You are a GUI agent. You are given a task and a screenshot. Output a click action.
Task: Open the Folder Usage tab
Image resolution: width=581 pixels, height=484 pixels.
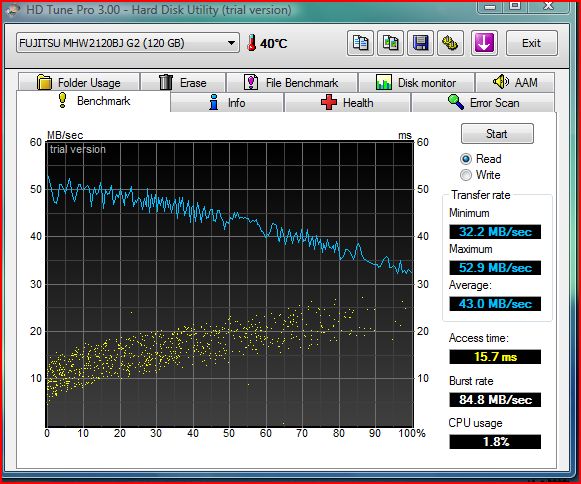click(79, 82)
